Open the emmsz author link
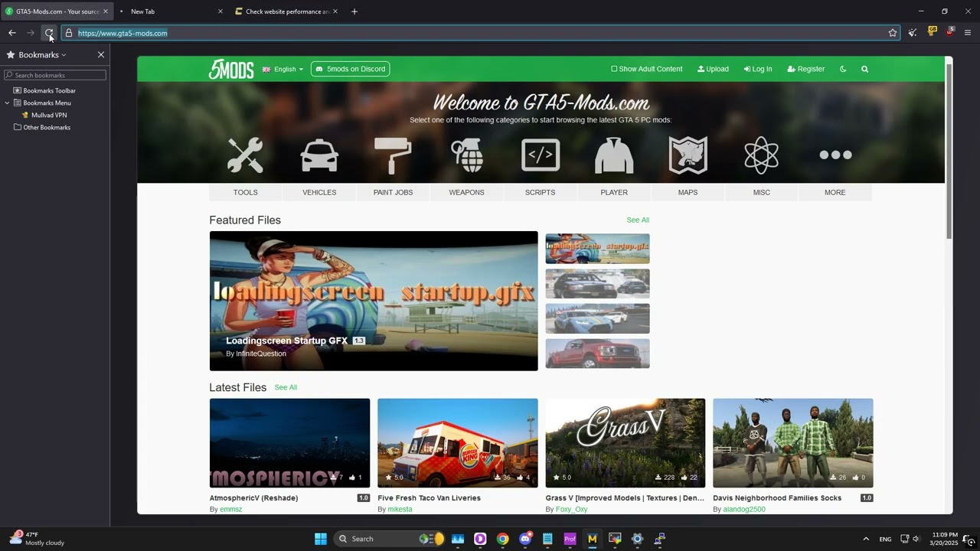 pyautogui.click(x=231, y=509)
